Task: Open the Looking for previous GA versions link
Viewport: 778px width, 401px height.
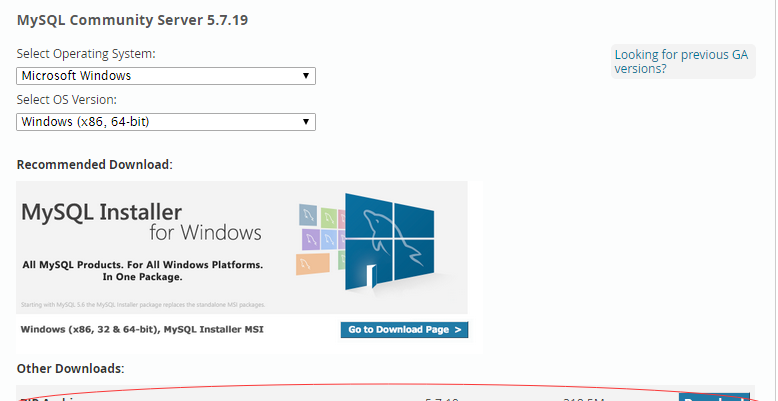Action: coord(681,62)
